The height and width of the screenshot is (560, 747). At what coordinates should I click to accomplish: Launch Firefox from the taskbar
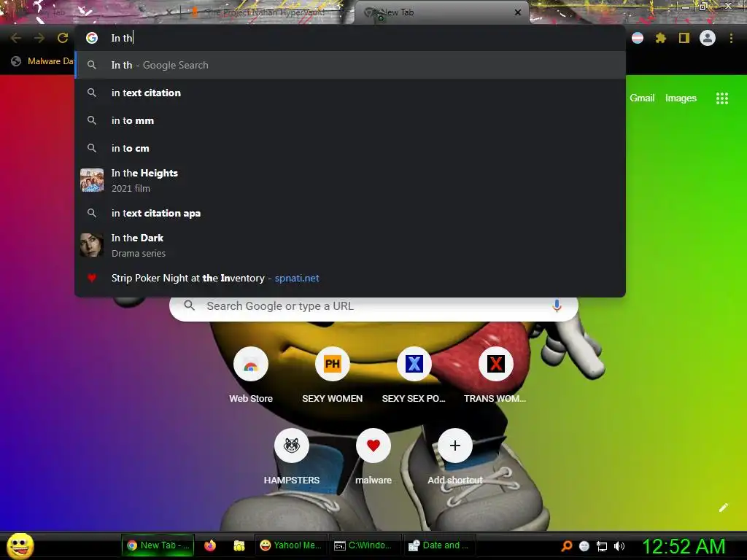pyautogui.click(x=210, y=545)
